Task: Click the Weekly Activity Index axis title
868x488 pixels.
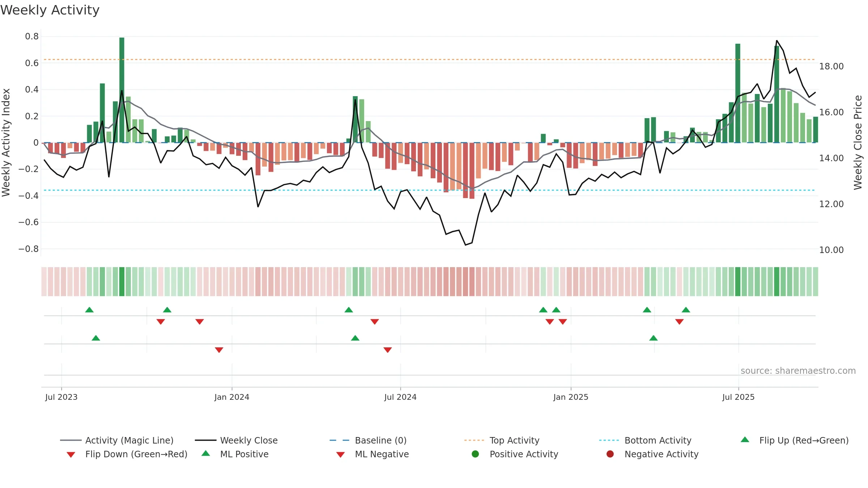Action: pos(6,143)
